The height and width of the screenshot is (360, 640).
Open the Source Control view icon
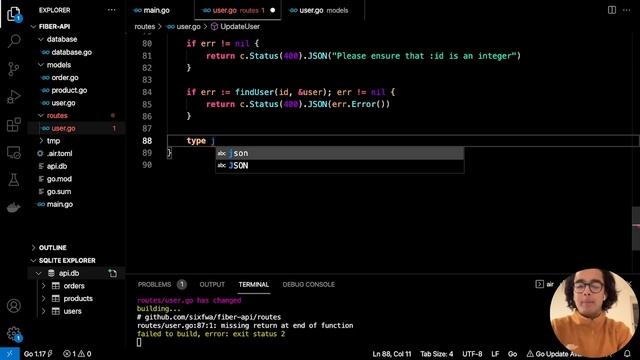[13, 69]
